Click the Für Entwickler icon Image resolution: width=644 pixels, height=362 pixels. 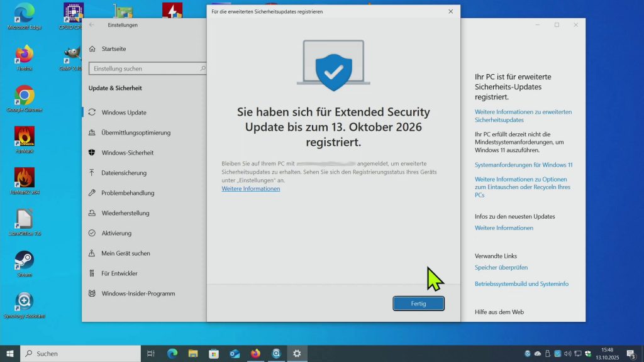92,273
